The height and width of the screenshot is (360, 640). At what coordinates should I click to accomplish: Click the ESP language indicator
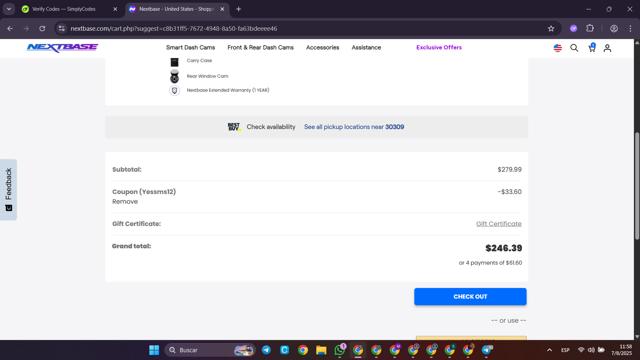(x=565, y=350)
